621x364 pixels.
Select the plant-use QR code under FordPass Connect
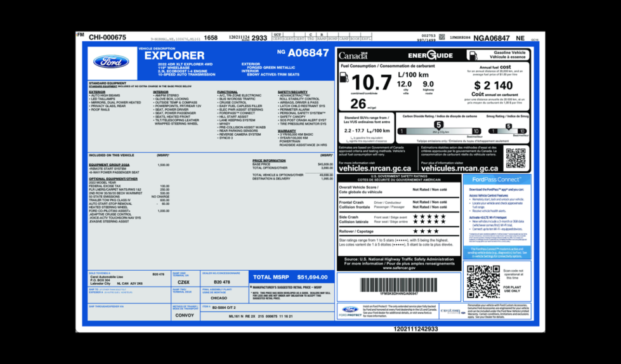point(483,282)
